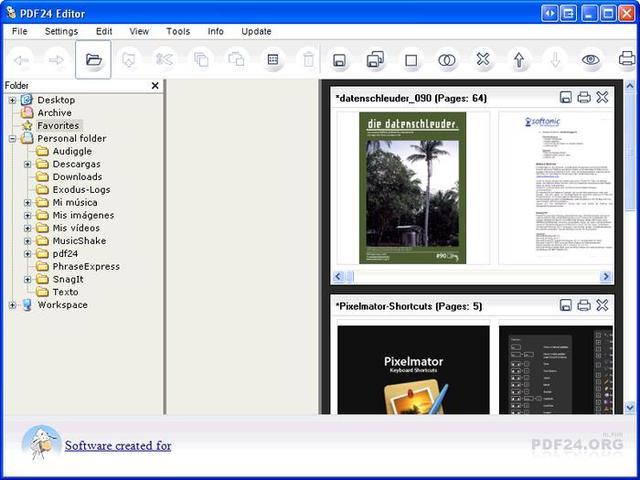The width and height of the screenshot is (640, 480).
Task: Expand the MusicShake folder node
Action: point(27,241)
